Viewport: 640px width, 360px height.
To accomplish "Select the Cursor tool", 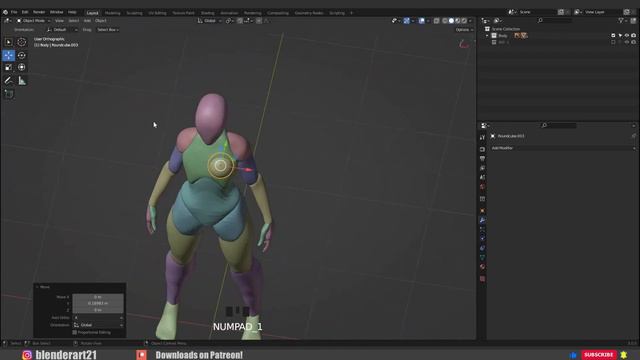I will pos(22,42).
